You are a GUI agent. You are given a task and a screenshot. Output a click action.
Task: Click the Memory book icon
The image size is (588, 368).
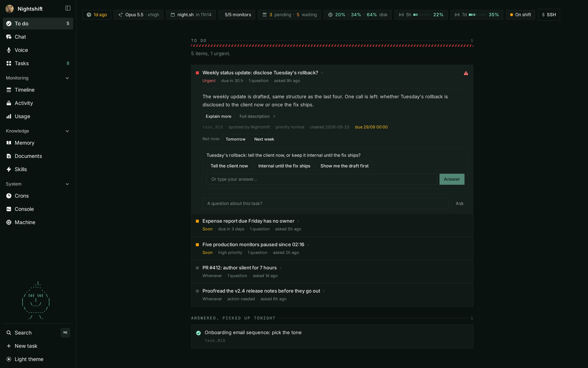click(9, 143)
